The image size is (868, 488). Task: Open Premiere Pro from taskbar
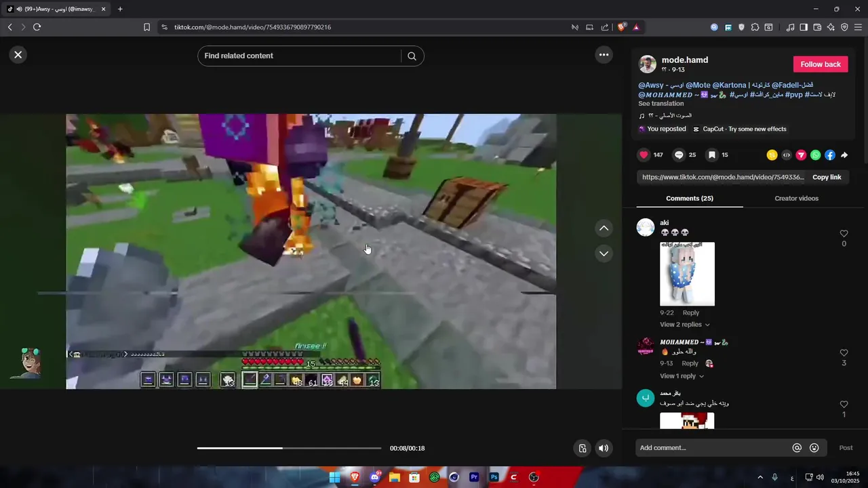[474, 477]
